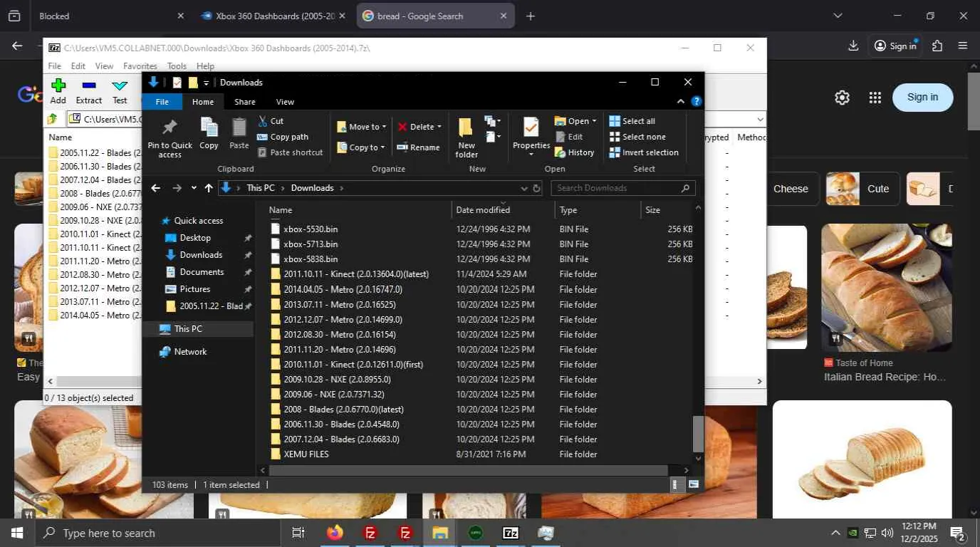
Task: Click the Windows Start button
Action: tap(17, 533)
